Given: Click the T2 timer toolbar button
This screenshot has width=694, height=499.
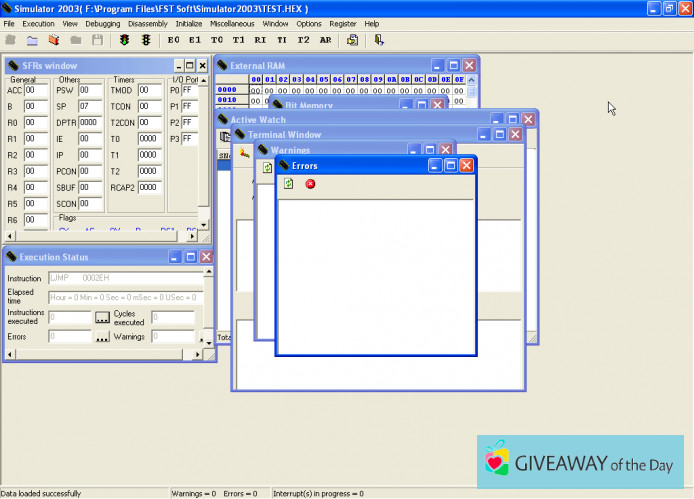Looking at the screenshot, I should (304, 40).
